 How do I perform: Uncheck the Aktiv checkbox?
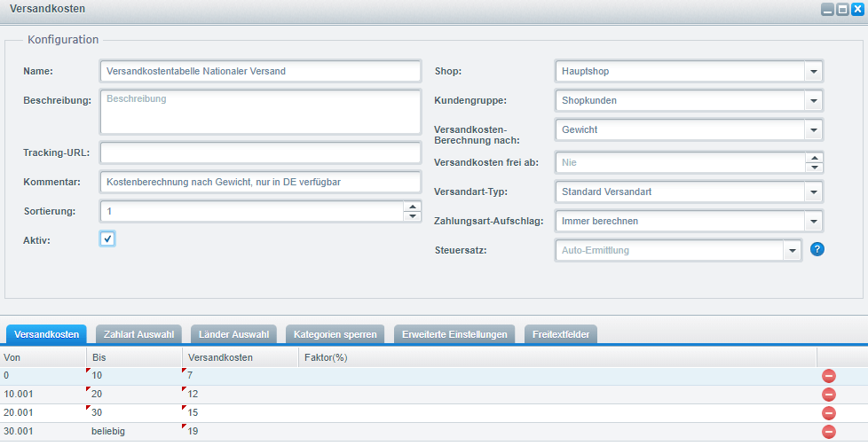coord(107,239)
